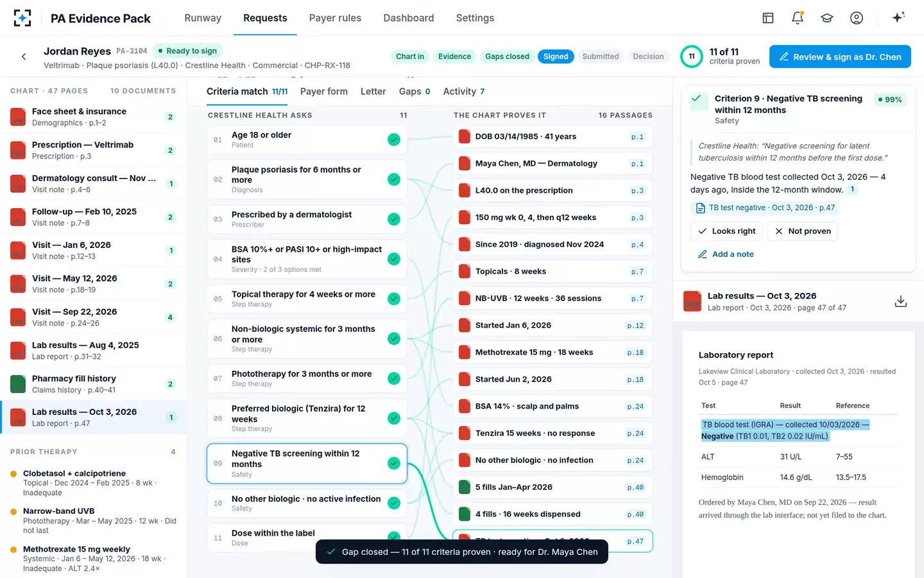
Task: Select criterion 08 Preferred biologic Tenzira
Action: pos(307,418)
